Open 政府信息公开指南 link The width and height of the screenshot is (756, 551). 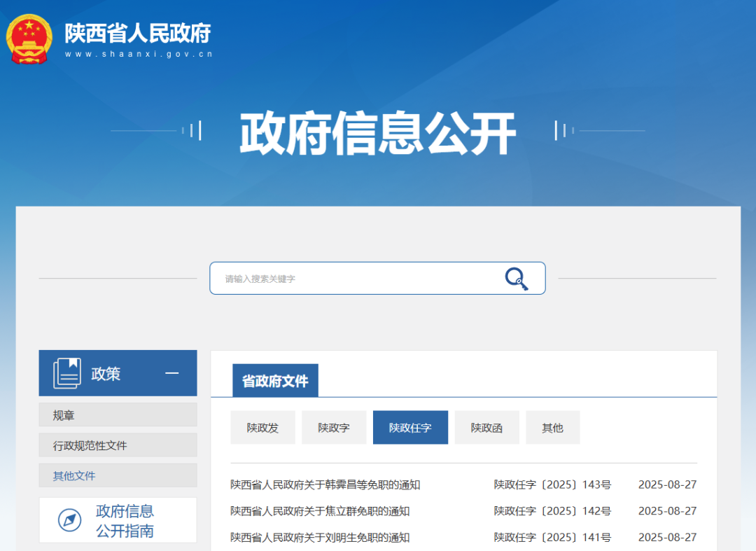(118, 521)
